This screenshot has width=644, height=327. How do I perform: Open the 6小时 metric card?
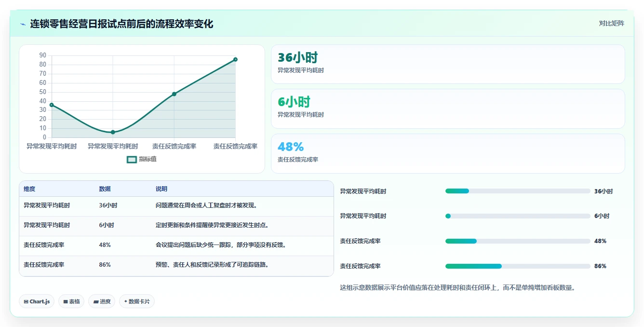pyautogui.click(x=448, y=109)
